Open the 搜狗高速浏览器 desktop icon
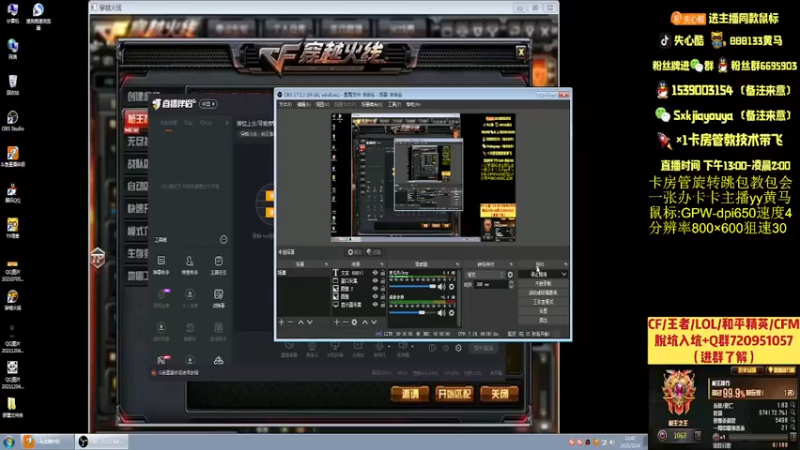The image size is (800, 450). click(38, 16)
